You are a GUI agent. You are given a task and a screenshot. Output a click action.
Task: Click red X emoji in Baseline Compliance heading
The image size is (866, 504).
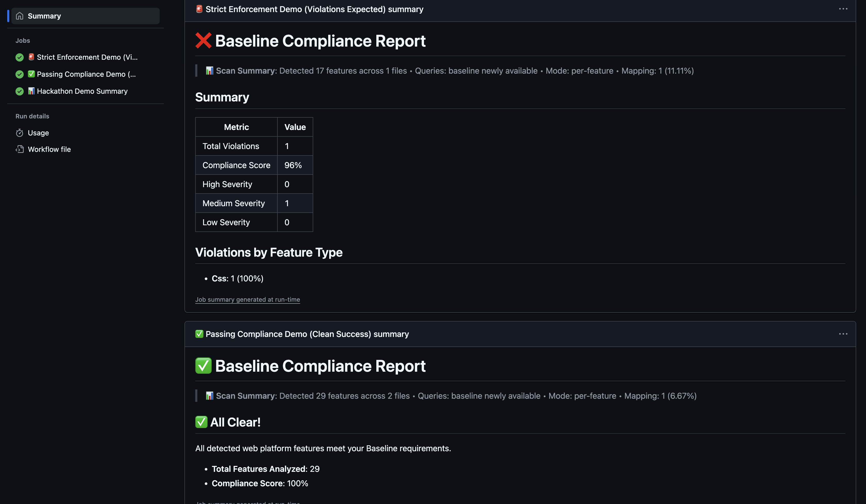click(x=203, y=41)
